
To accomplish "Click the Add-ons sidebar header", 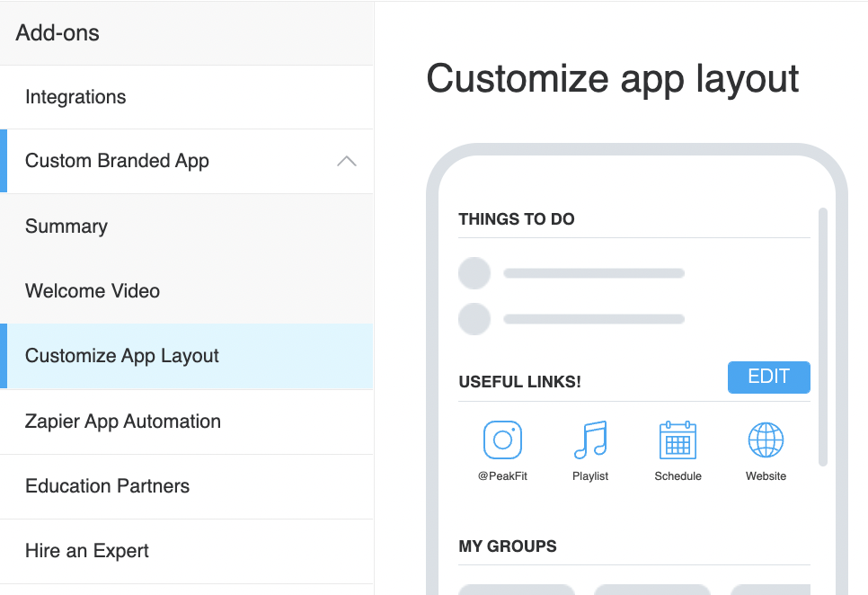I will [x=187, y=33].
